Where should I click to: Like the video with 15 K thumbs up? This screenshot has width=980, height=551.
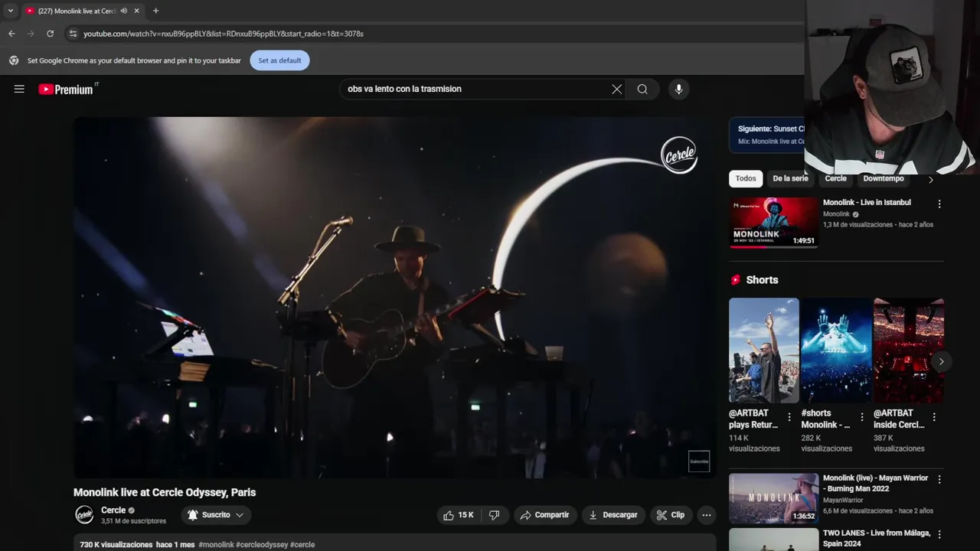click(x=459, y=515)
